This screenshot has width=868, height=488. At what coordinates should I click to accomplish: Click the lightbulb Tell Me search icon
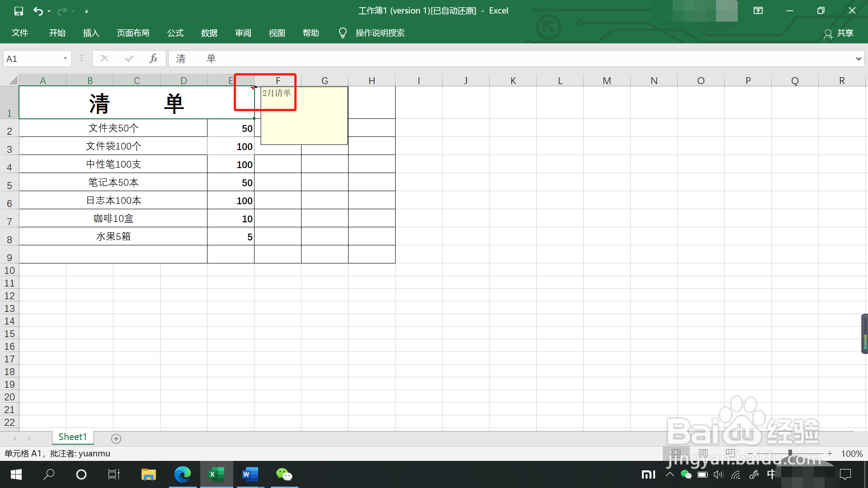coord(343,33)
